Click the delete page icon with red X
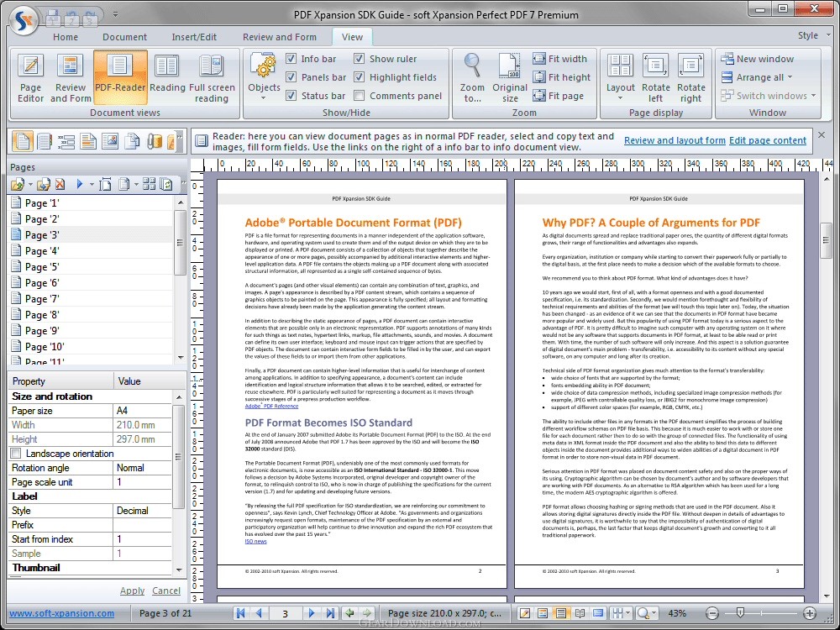The image size is (840, 630). [x=60, y=184]
